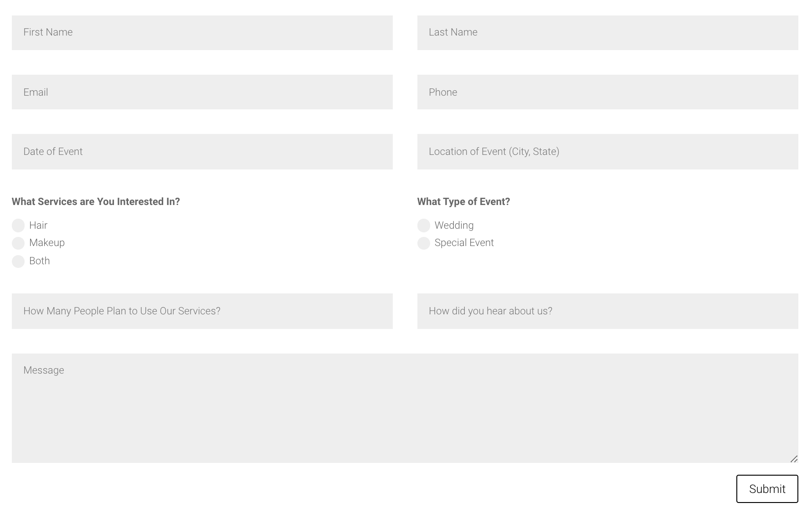Image resolution: width=812 pixels, height=513 pixels.
Task: Choose the Makeup radio option
Action: (x=18, y=243)
